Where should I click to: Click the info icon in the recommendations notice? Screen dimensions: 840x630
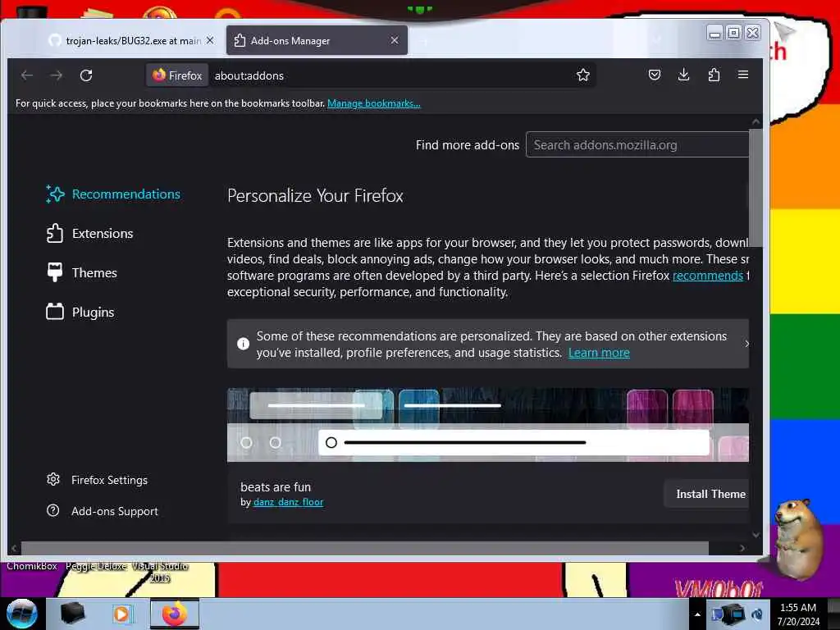coord(243,344)
